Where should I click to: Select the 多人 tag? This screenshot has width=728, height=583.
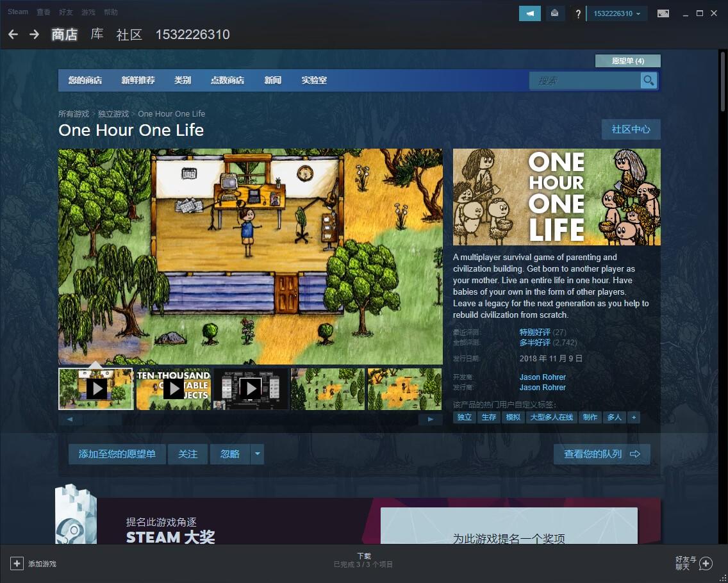tap(615, 417)
